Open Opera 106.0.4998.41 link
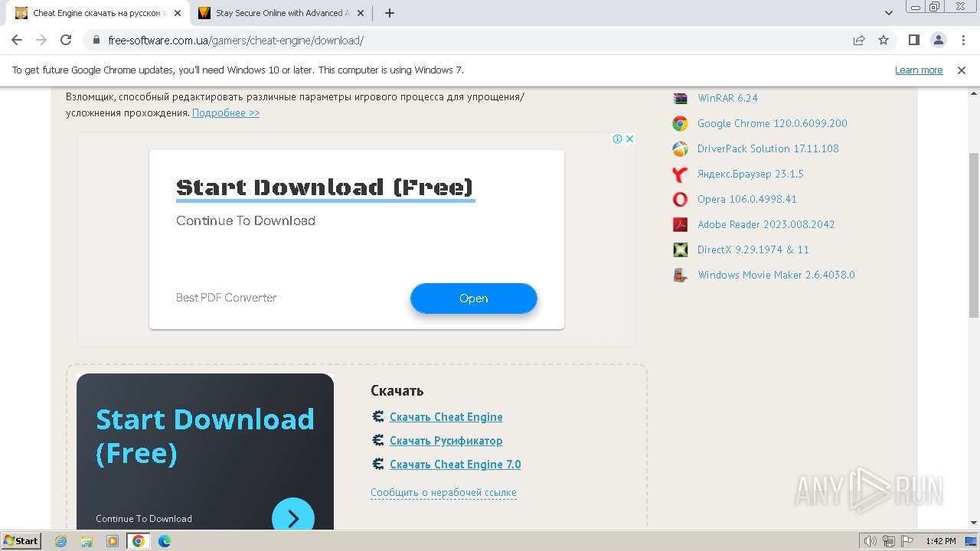This screenshot has height=551, width=980. [746, 199]
